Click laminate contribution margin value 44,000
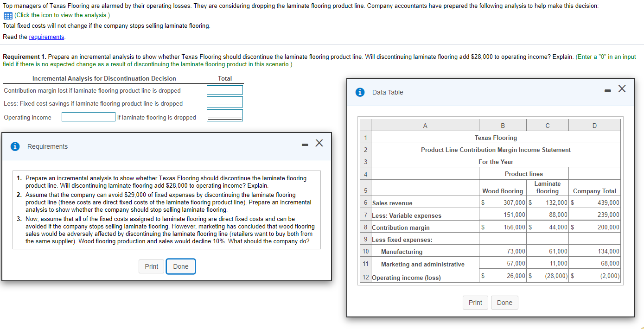The width and height of the screenshot is (644, 329). (x=558, y=227)
